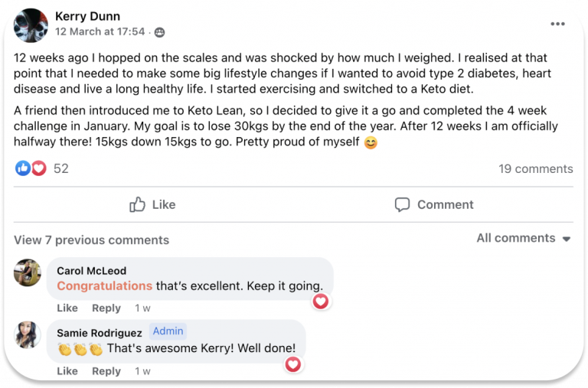Click the audience privacy icon beside timestamp
The image size is (588, 388).
point(160,32)
